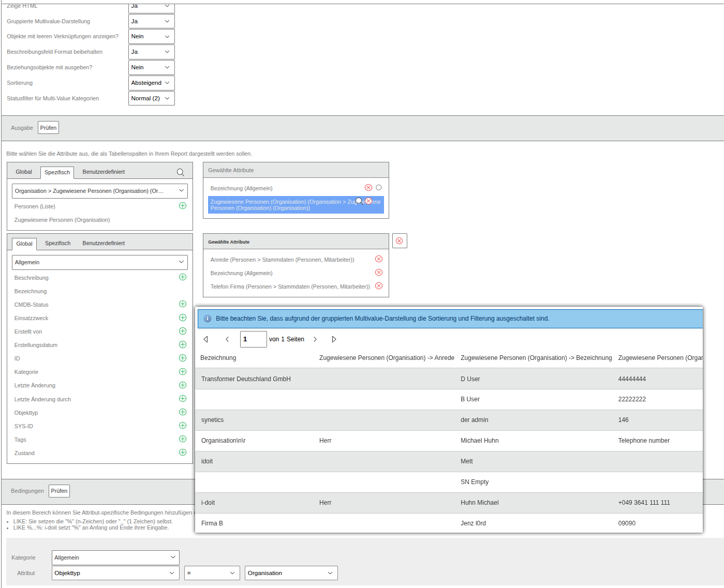Click synetics row in preview table

point(449,420)
